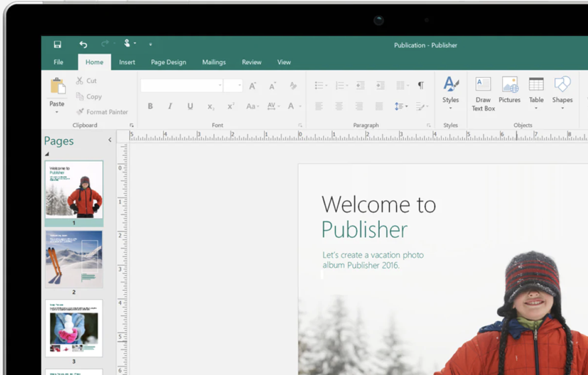
Task: Toggle paragraph marks display
Action: point(420,86)
